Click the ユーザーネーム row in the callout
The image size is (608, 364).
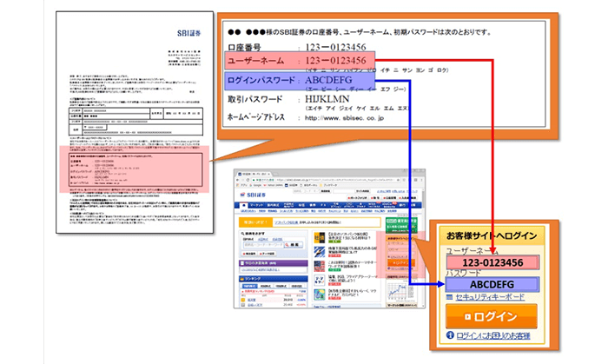(x=300, y=61)
